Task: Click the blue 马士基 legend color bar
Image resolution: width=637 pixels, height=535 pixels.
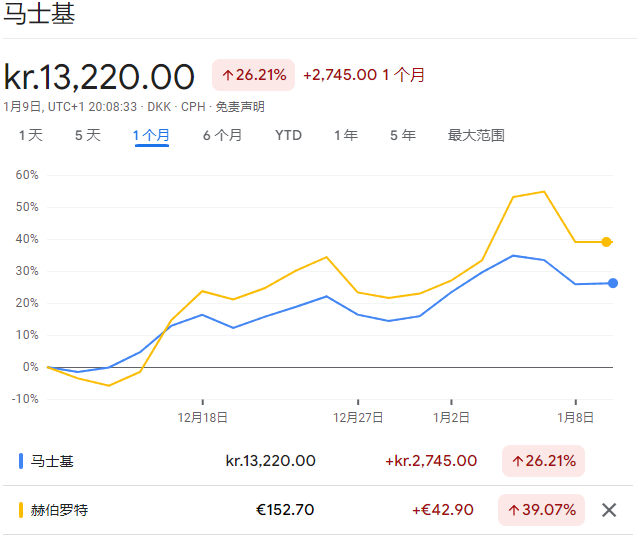Action: tap(21, 461)
